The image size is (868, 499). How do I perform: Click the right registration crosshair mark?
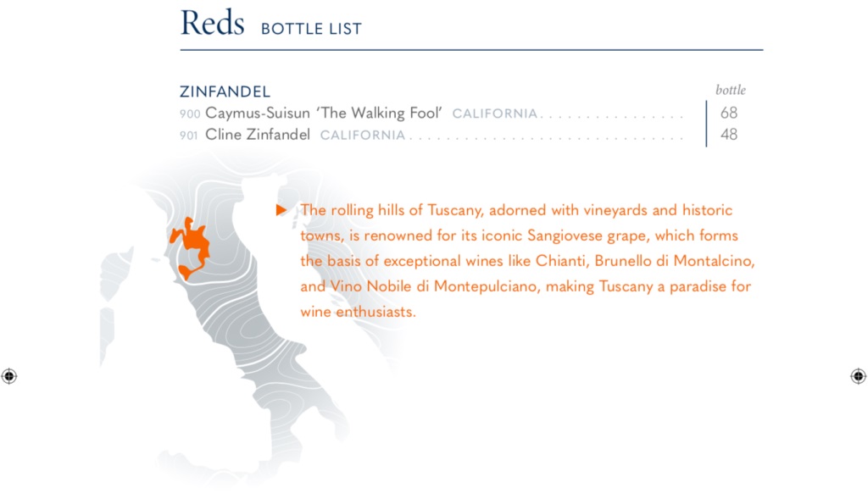pyautogui.click(x=858, y=376)
